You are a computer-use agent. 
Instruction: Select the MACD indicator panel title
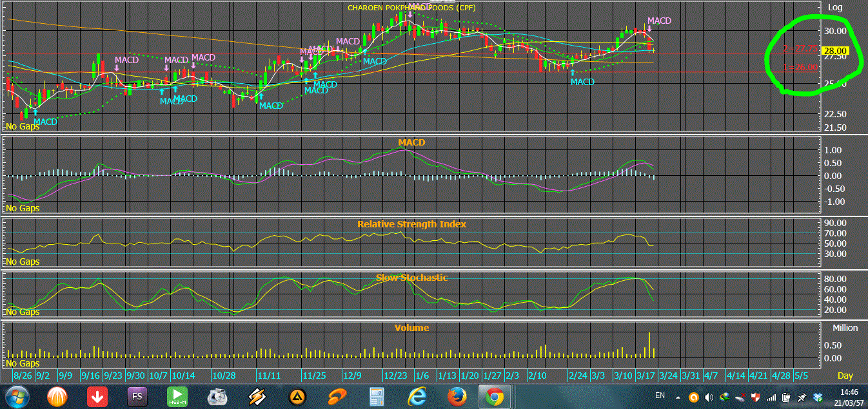pyautogui.click(x=411, y=142)
